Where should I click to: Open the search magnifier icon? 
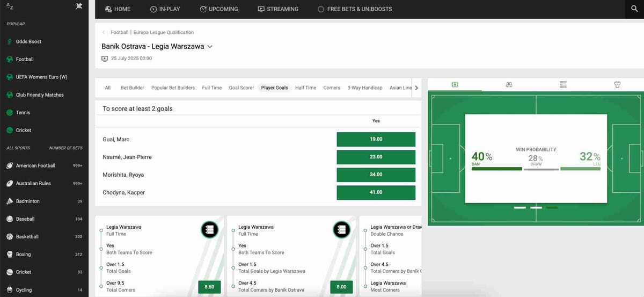(x=634, y=9)
